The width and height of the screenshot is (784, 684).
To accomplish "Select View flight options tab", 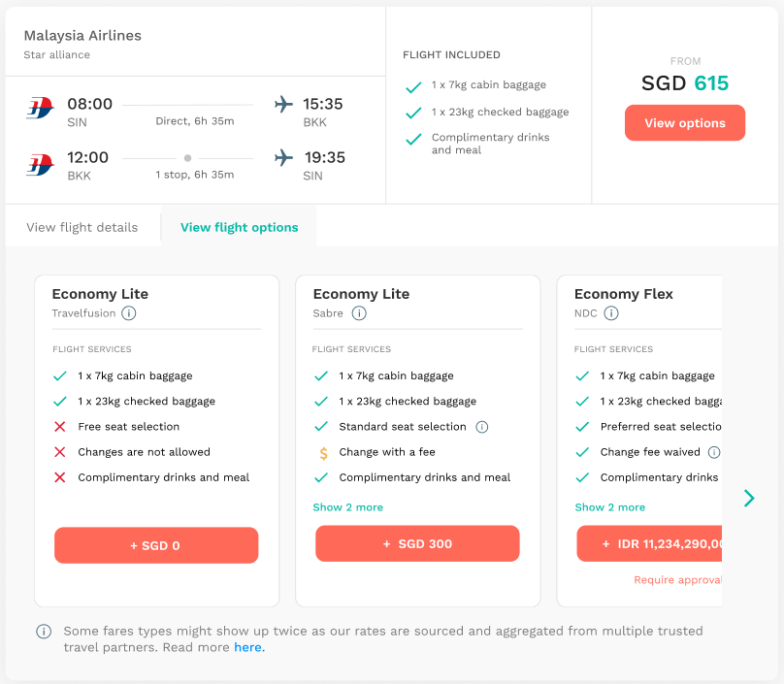I will 240,228.
